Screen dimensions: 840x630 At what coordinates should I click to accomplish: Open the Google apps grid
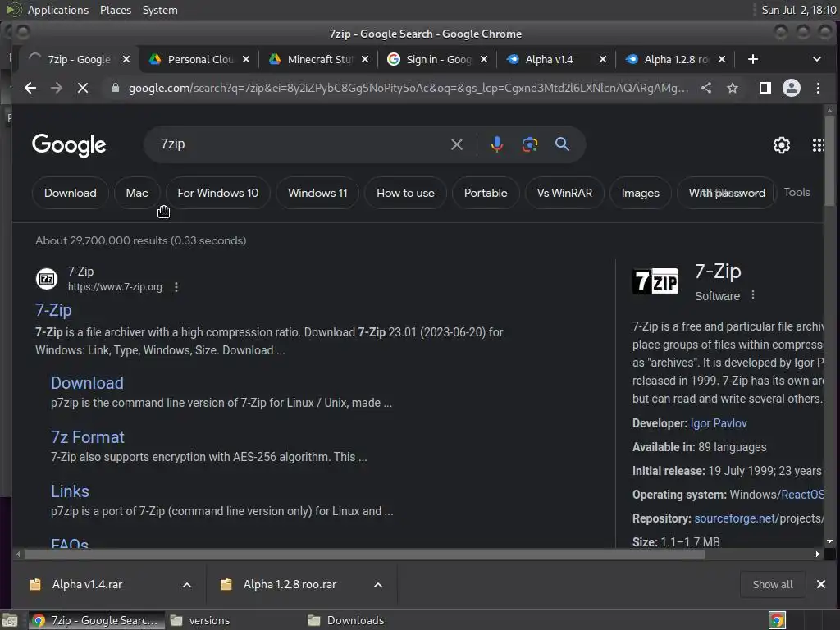pyautogui.click(x=818, y=145)
